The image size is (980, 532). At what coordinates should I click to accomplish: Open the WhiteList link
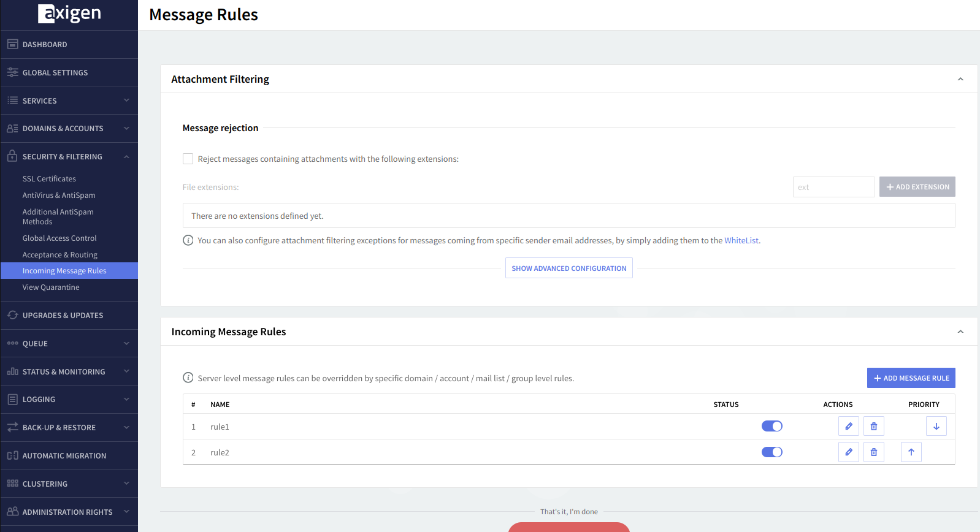pos(741,241)
